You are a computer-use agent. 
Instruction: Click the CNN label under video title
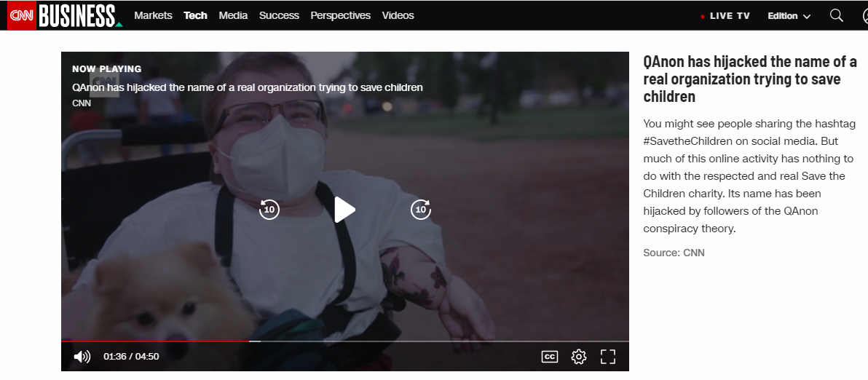click(x=82, y=103)
